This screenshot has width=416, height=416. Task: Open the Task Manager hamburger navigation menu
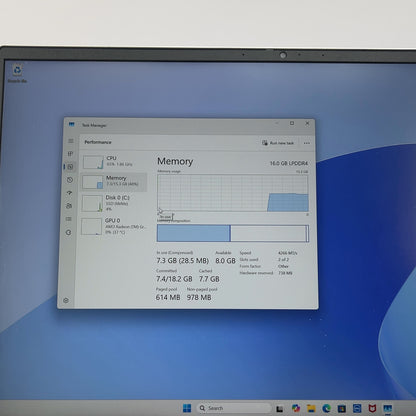71,141
